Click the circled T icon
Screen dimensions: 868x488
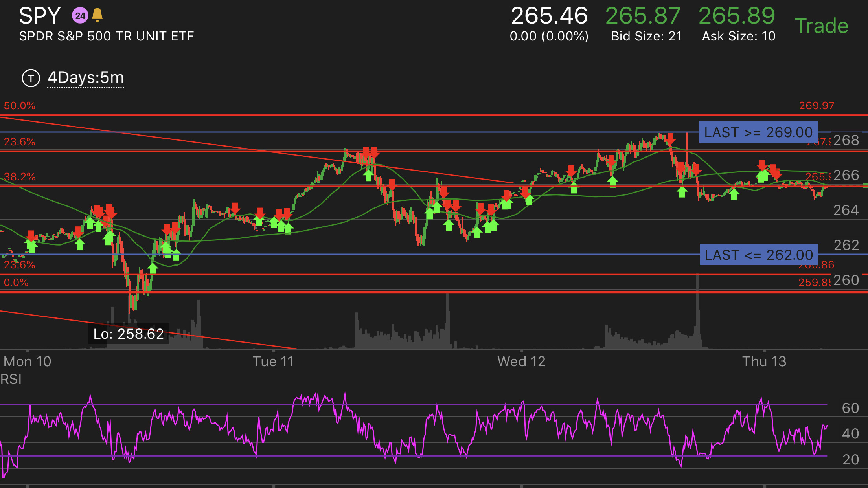(31, 78)
